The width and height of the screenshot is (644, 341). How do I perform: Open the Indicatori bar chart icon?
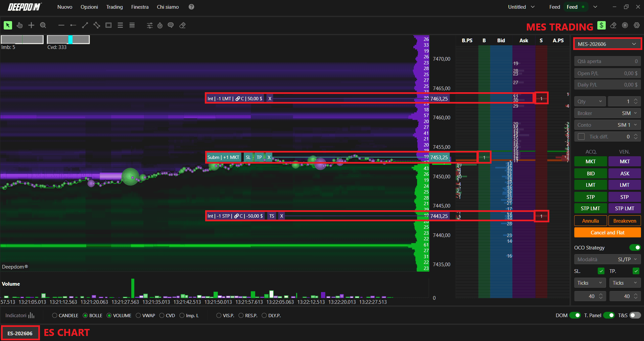click(31, 316)
